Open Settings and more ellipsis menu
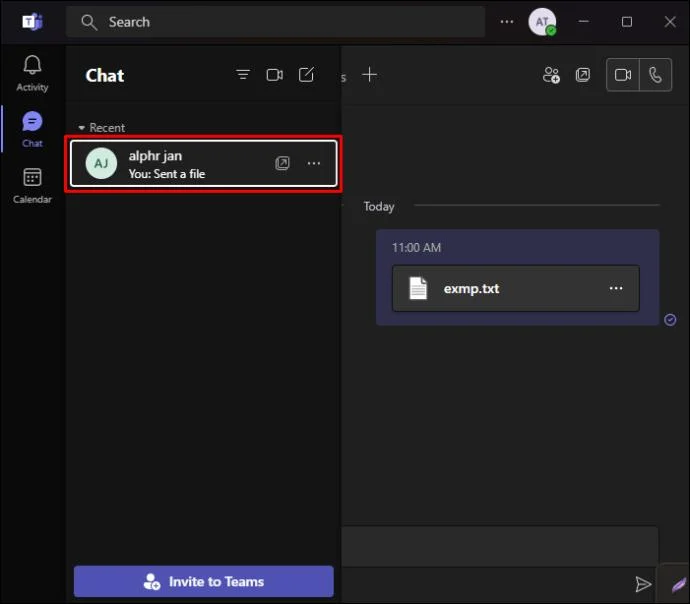The image size is (690, 604). pyautogui.click(x=506, y=22)
